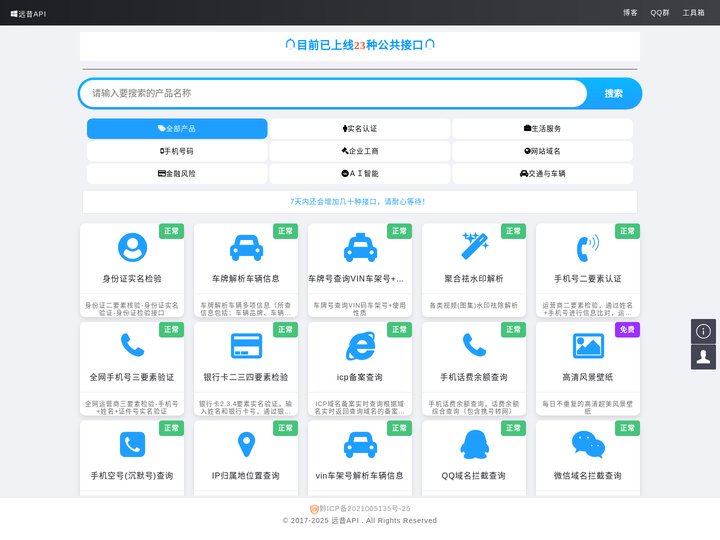Open the 手机号二要素认证 card title
Viewport: 720px width, 540px height.
pos(588,279)
